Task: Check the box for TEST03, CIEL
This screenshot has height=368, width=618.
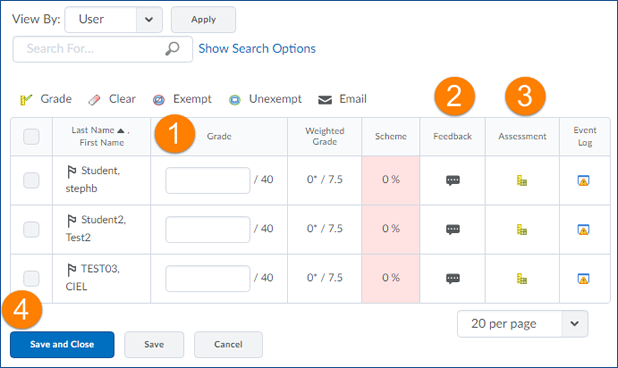Action: (x=31, y=279)
